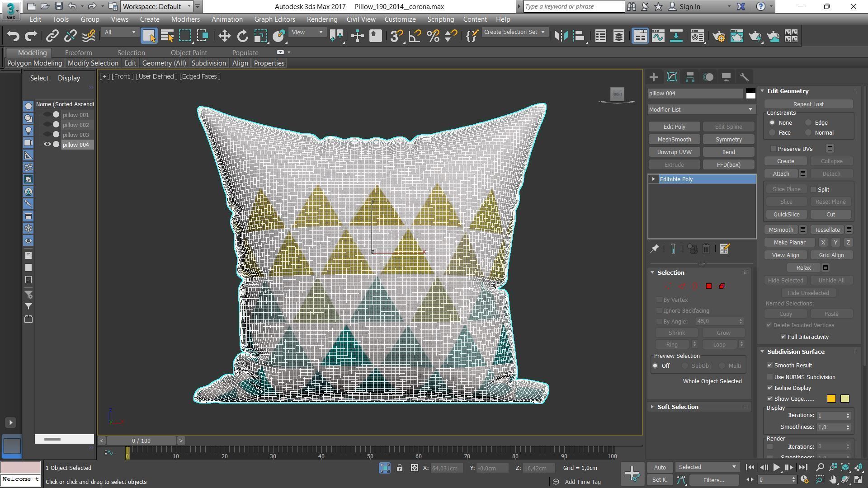Toggle selection lock padlock icon
The height and width of the screenshot is (488, 868).
(400, 468)
